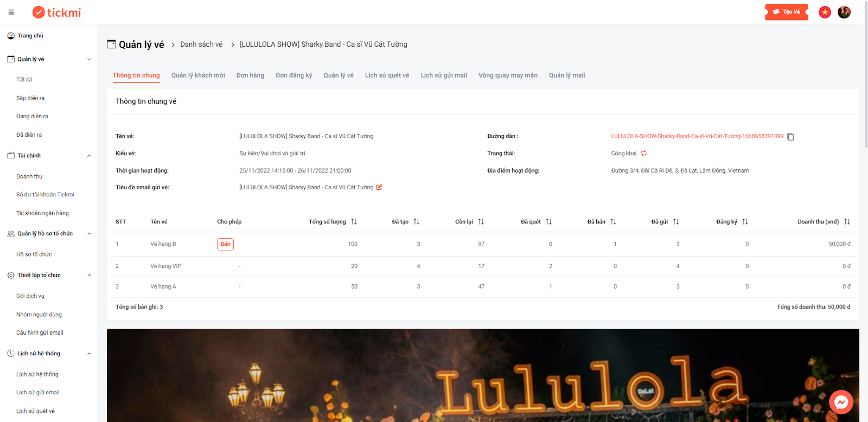Click the Vietnam flag language icon
868x422 pixels.
coord(825,12)
